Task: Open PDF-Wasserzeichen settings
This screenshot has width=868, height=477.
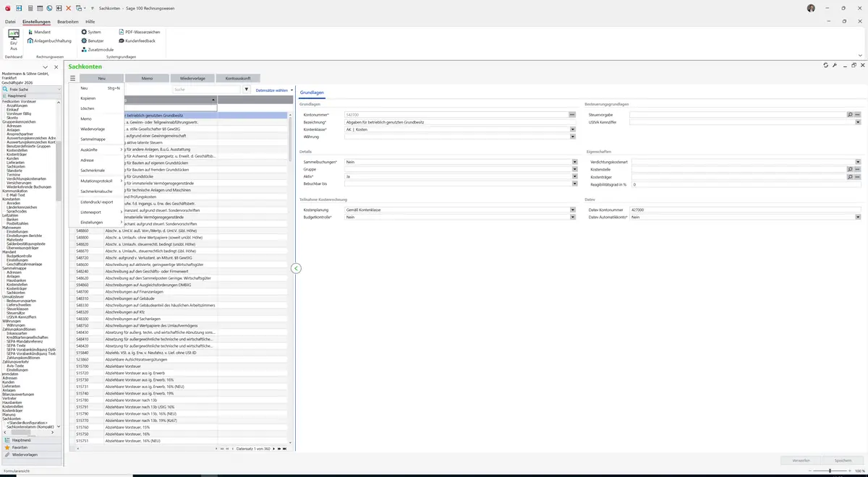Action: coord(140,32)
